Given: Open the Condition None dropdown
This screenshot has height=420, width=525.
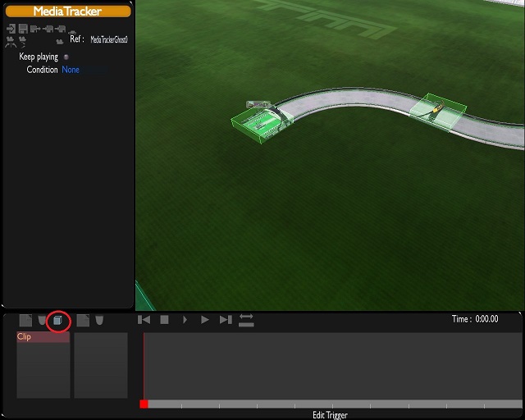Looking at the screenshot, I should coord(84,70).
